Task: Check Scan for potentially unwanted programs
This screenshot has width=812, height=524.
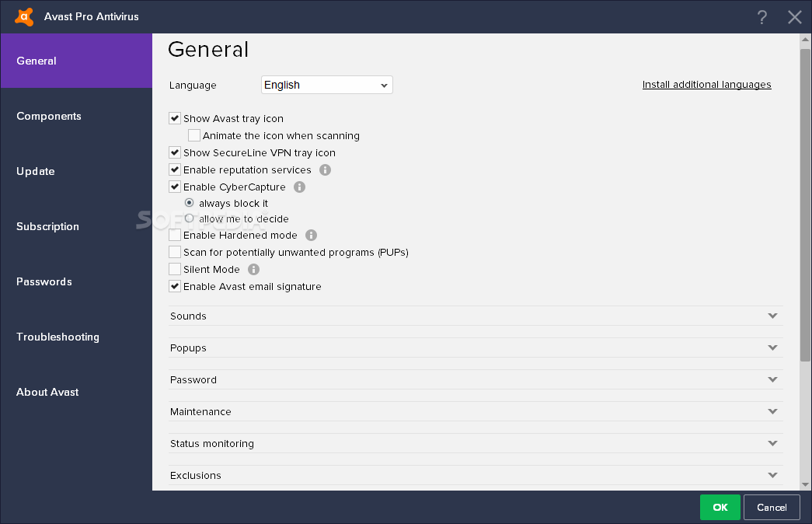Action: [x=175, y=252]
